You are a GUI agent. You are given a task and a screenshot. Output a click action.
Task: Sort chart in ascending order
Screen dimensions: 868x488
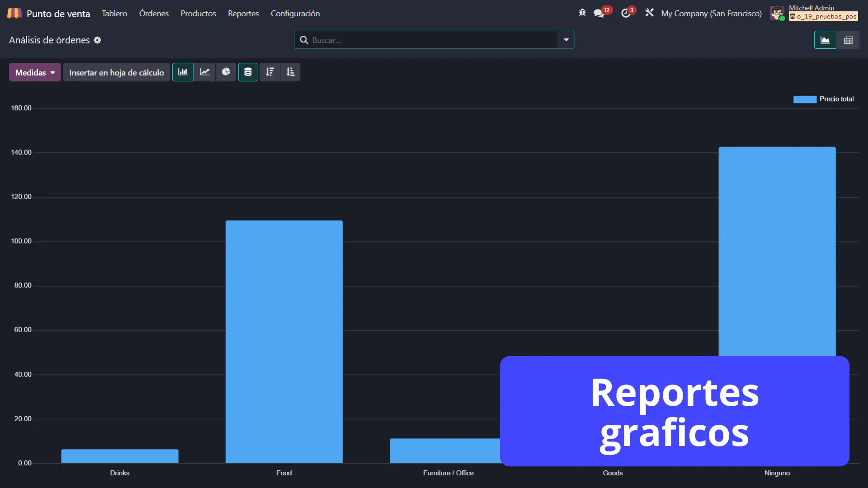[x=290, y=72]
